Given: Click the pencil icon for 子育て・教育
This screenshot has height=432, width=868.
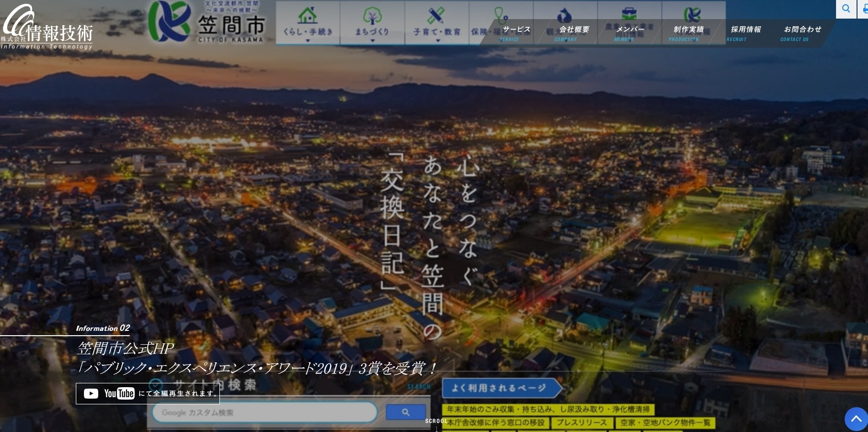Looking at the screenshot, I should tap(436, 15).
